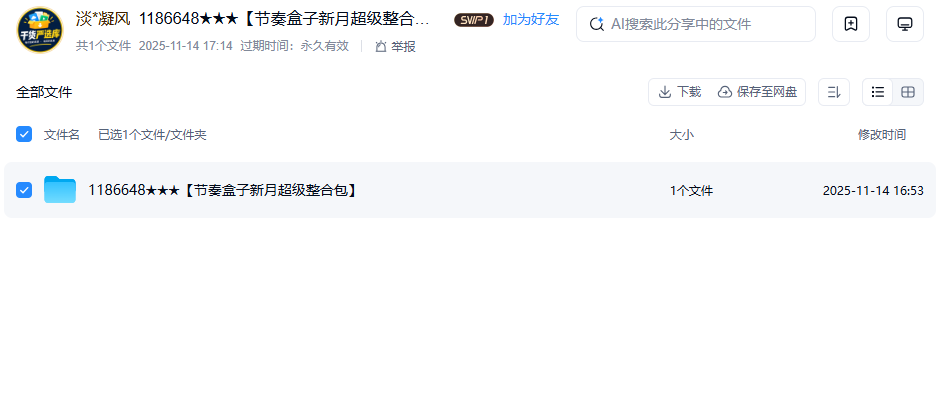Viewport: 936px width, 420px height.
Task: Open the sort order dropdown
Action: coord(833,92)
